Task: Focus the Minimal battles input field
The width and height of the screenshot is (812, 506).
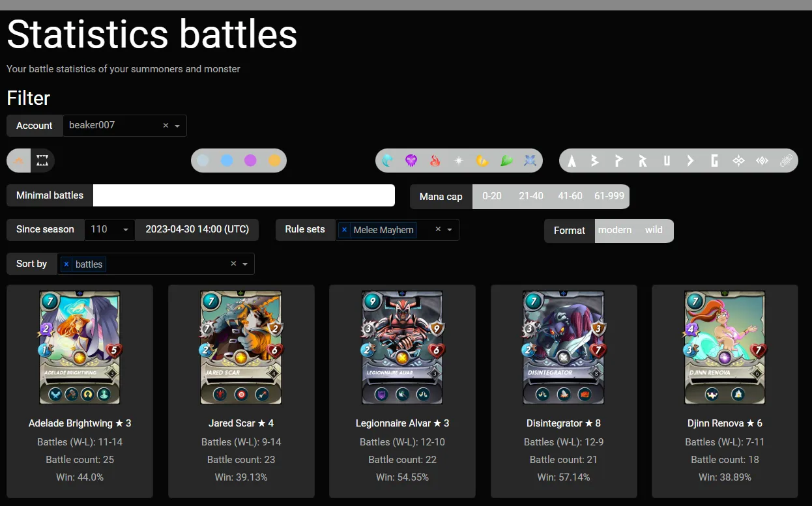Action: pos(244,195)
